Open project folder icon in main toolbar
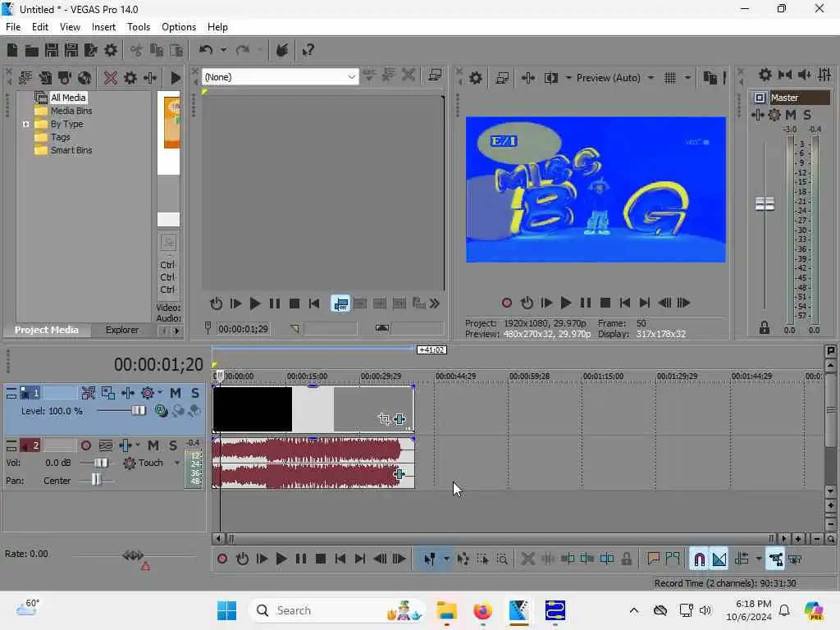 (32, 50)
